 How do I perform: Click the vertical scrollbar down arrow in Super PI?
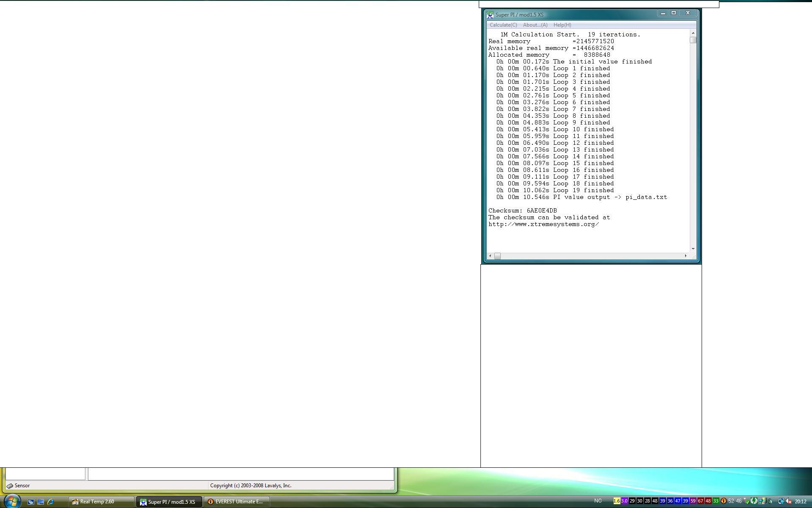click(693, 248)
